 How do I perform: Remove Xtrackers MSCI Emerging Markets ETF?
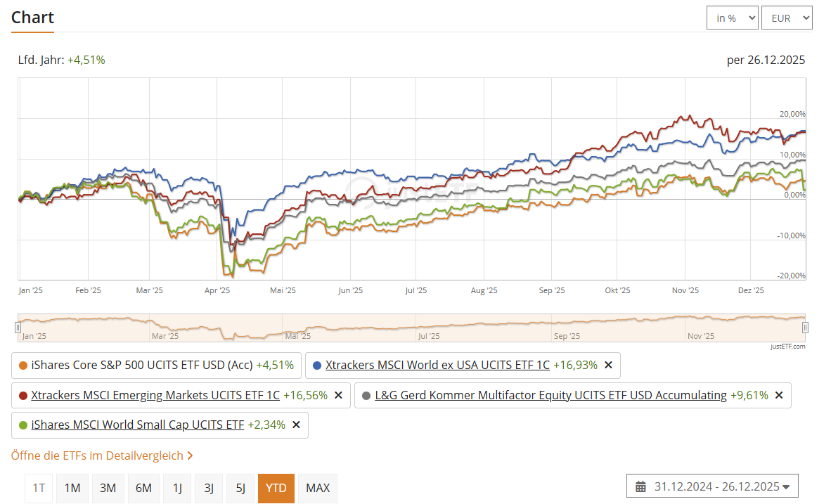339,395
